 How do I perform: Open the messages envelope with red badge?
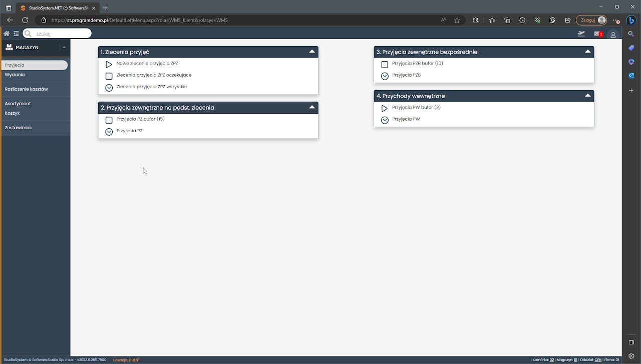[597, 34]
